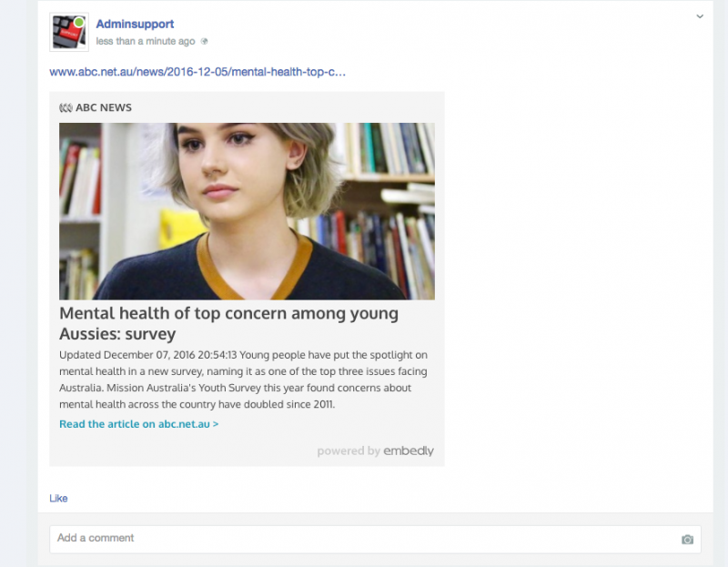The width and height of the screenshot is (728, 567).
Task: Open the www.abc.net.au news URL link
Action: point(197,72)
